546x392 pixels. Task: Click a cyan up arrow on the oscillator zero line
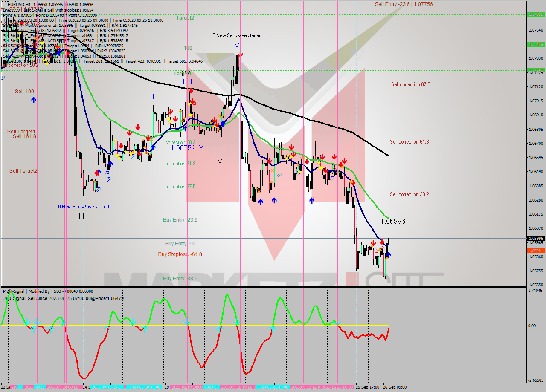[107, 327]
